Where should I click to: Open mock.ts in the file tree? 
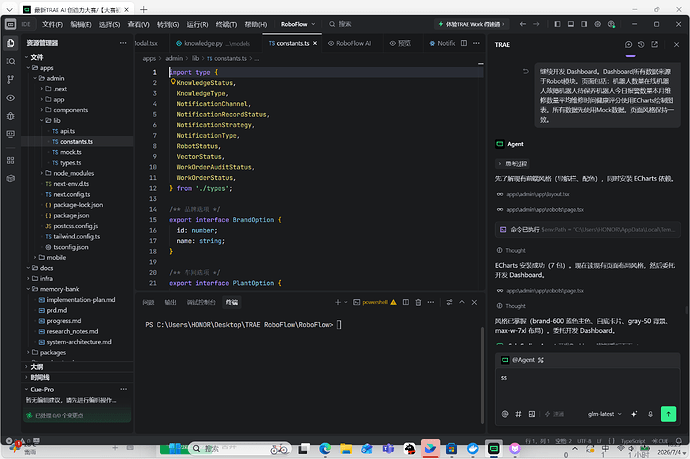tap(71, 152)
